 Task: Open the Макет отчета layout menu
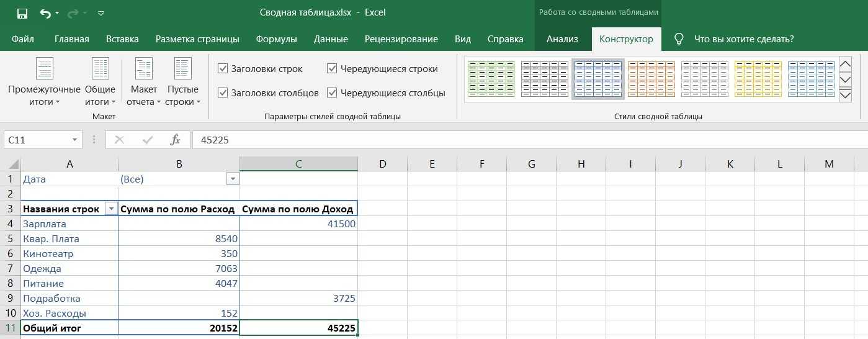143,81
